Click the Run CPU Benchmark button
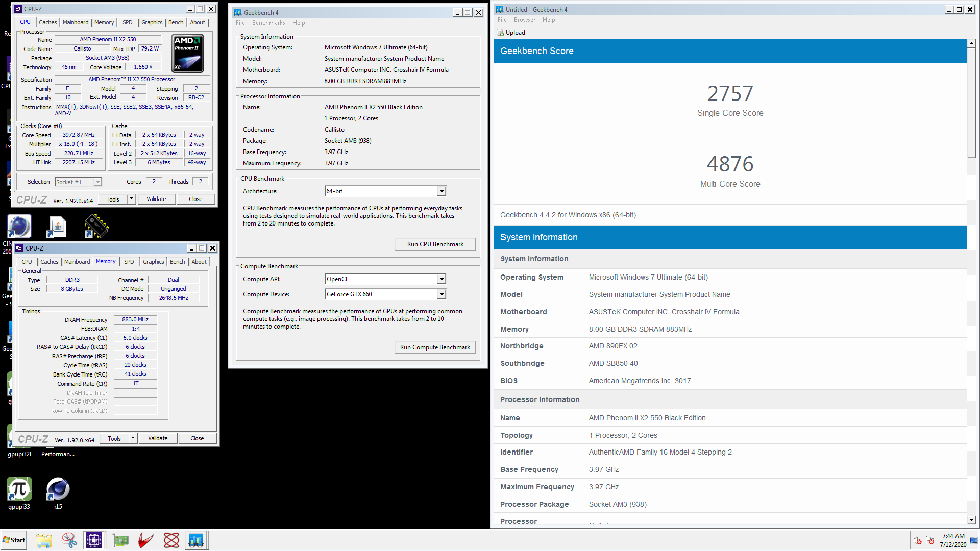The image size is (980, 551). 435,244
